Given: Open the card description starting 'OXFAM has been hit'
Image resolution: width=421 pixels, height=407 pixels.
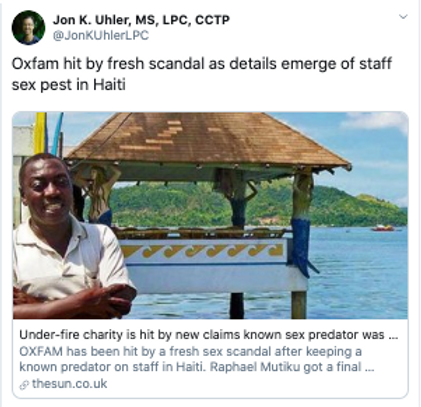Looking at the screenshot, I should pos(197,359).
